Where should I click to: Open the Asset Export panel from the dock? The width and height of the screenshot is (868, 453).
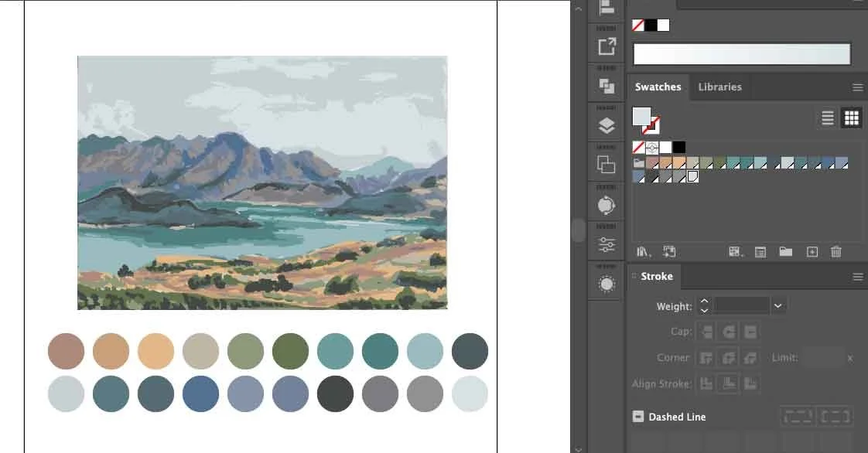pos(605,45)
